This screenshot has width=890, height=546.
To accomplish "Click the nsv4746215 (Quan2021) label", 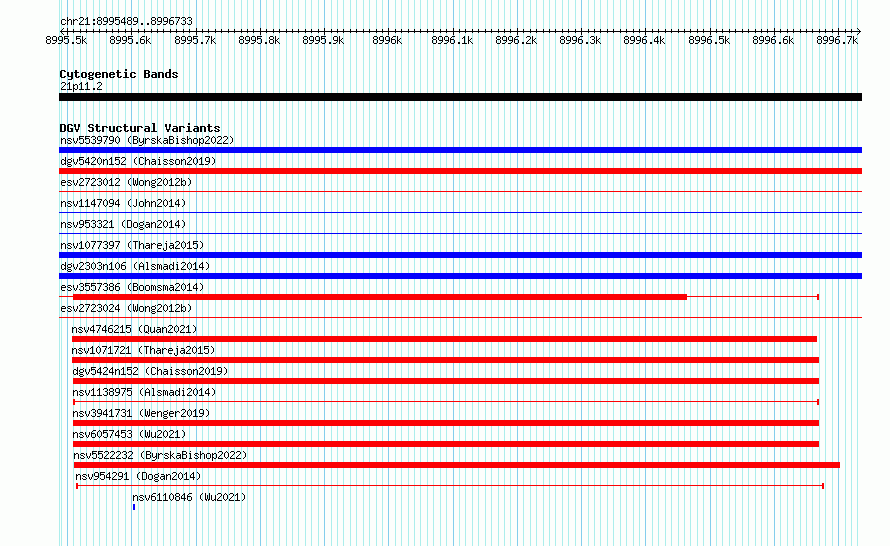I will coord(134,329).
